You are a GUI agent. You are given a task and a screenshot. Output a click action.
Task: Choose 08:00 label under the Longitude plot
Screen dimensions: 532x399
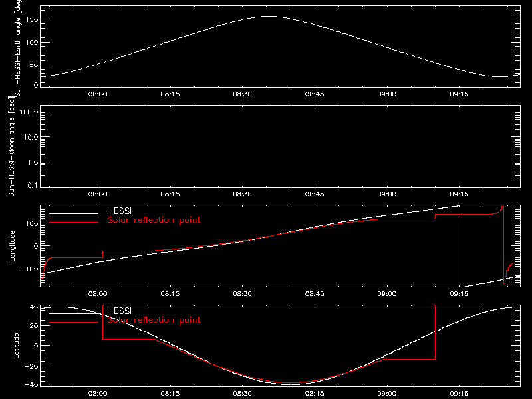coord(98,294)
